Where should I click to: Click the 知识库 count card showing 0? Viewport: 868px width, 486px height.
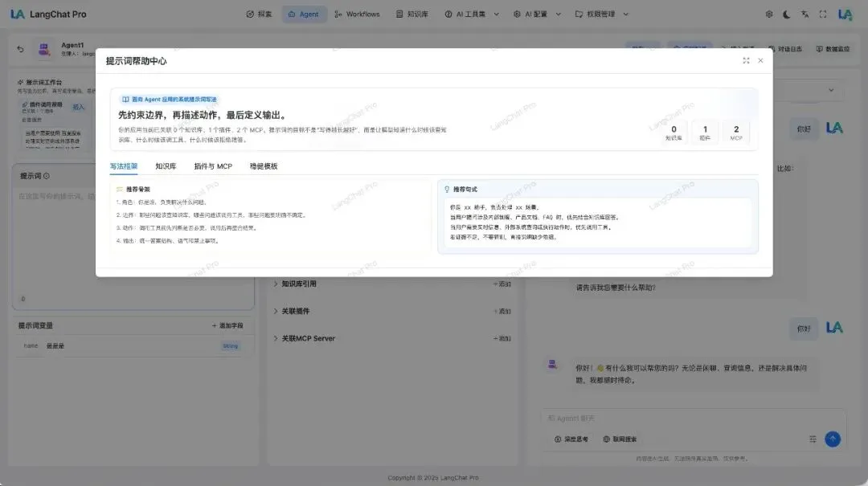674,133
